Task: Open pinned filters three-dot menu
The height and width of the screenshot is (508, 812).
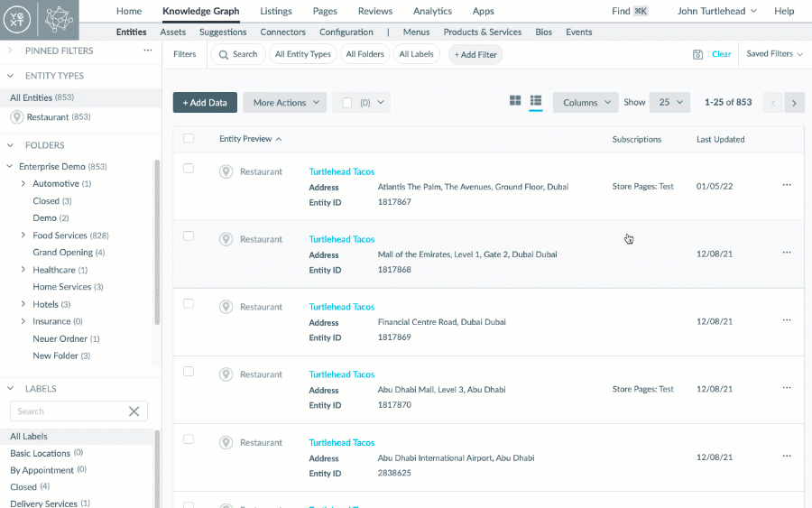Action: coord(148,51)
